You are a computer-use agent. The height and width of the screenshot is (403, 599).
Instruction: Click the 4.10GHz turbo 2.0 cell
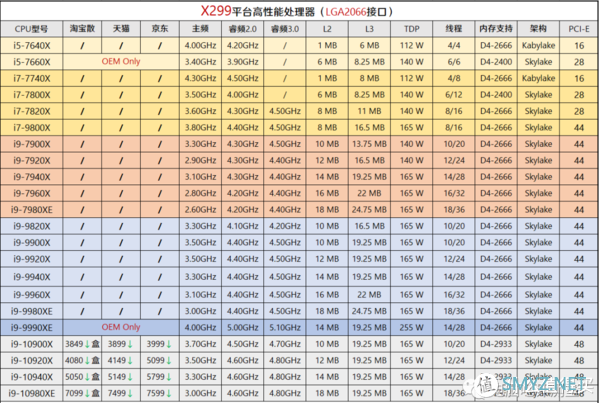(x=243, y=226)
